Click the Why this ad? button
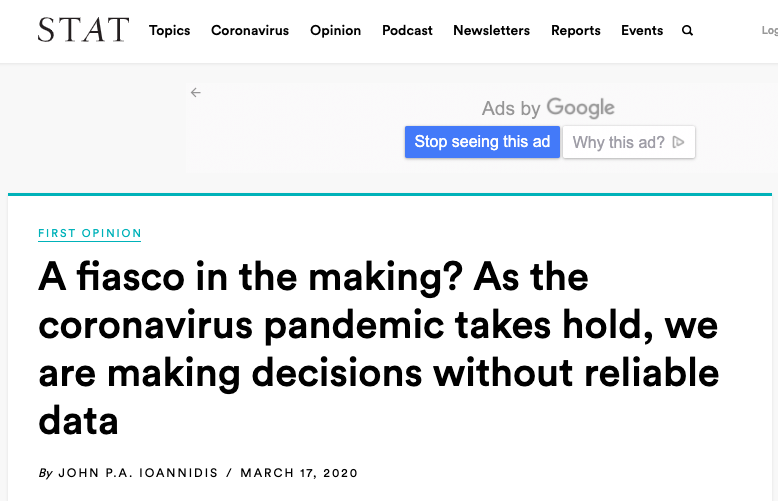 [x=619, y=142]
